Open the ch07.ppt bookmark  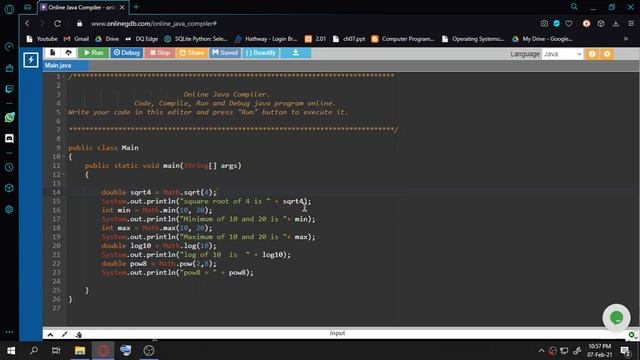tap(349, 39)
